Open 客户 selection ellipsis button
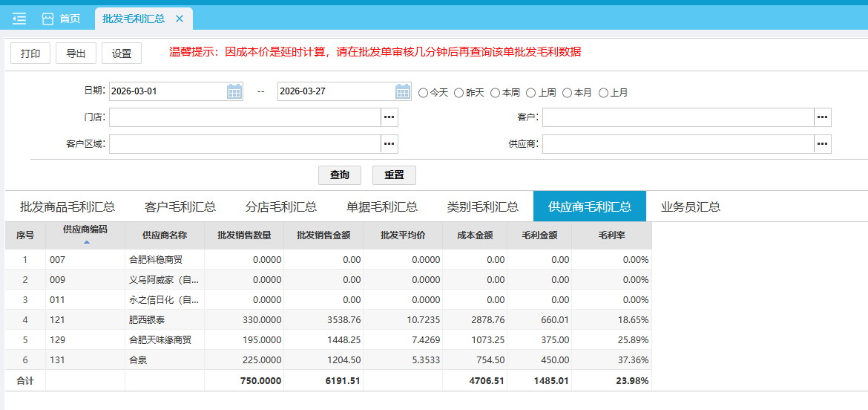The height and width of the screenshot is (410, 868). (x=822, y=117)
